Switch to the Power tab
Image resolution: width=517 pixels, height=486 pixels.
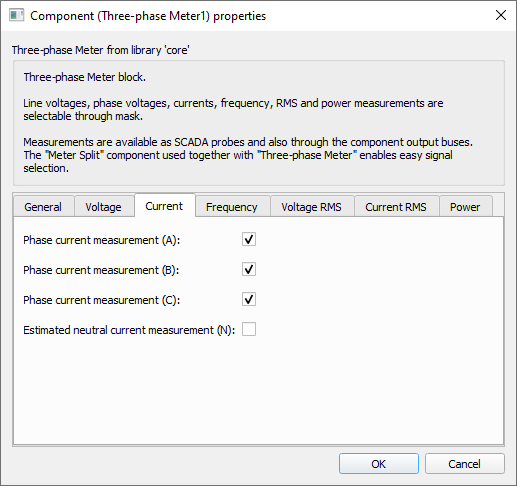coord(465,207)
